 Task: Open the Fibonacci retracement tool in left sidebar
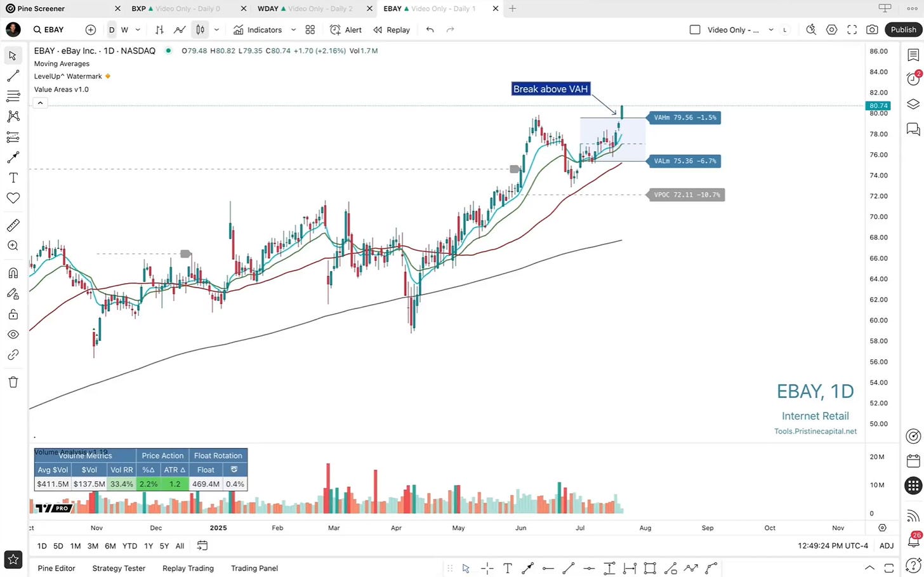(x=13, y=96)
